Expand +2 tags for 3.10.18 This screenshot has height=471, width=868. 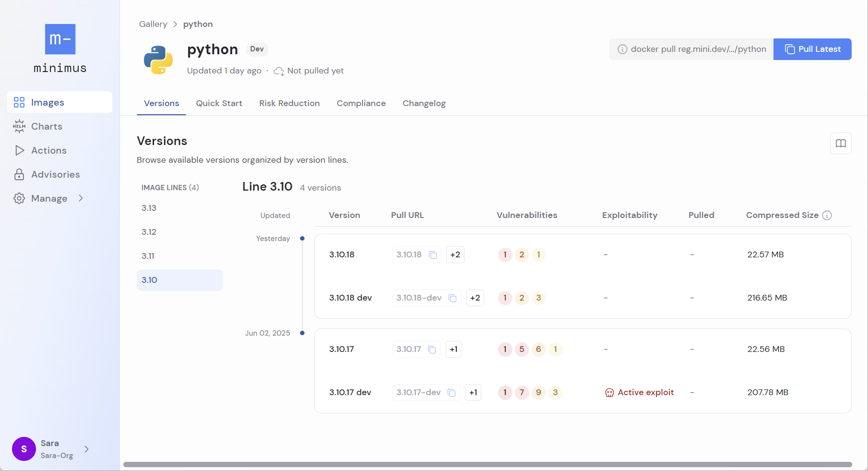pyautogui.click(x=455, y=254)
